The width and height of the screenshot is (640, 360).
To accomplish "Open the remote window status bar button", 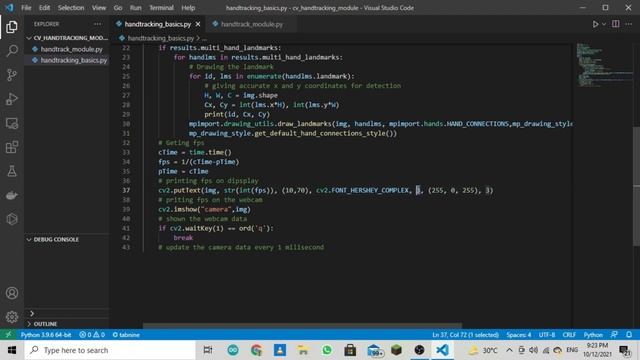I will coord(8,335).
